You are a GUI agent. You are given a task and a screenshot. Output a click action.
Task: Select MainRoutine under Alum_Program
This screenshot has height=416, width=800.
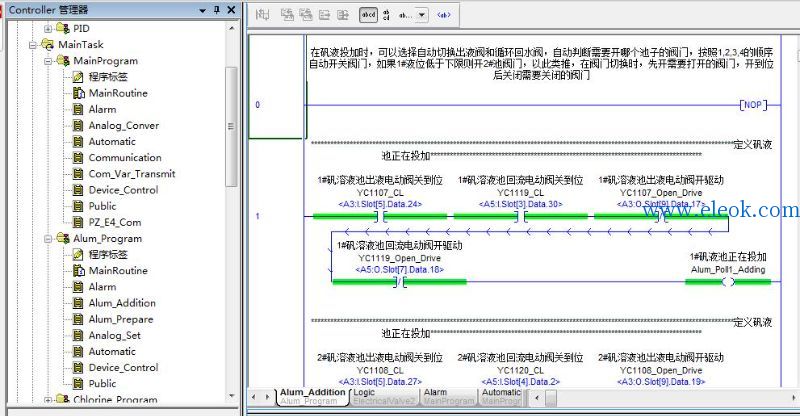(x=118, y=271)
